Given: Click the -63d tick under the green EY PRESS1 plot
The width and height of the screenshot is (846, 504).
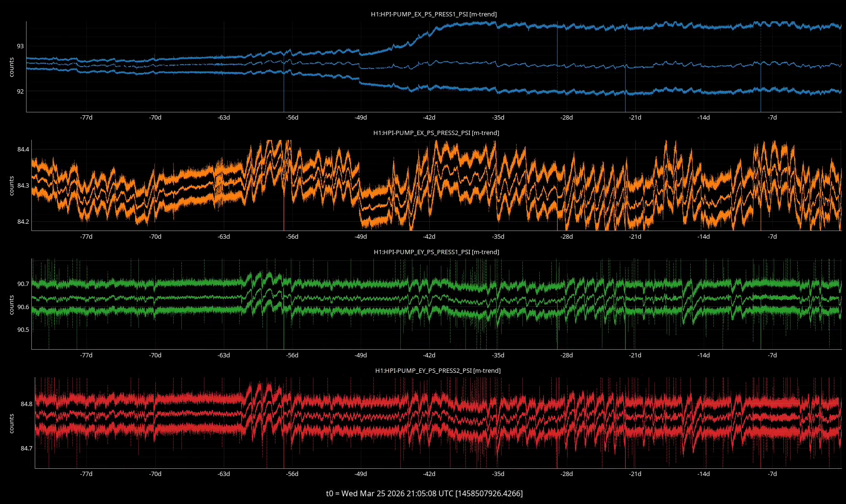Looking at the screenshot, I should [x=224, y=355].
